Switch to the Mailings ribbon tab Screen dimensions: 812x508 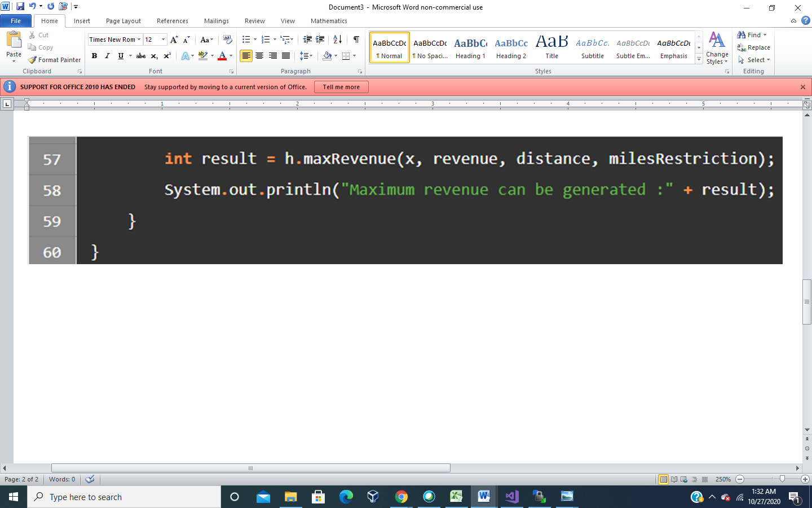(x=216, y=21)
